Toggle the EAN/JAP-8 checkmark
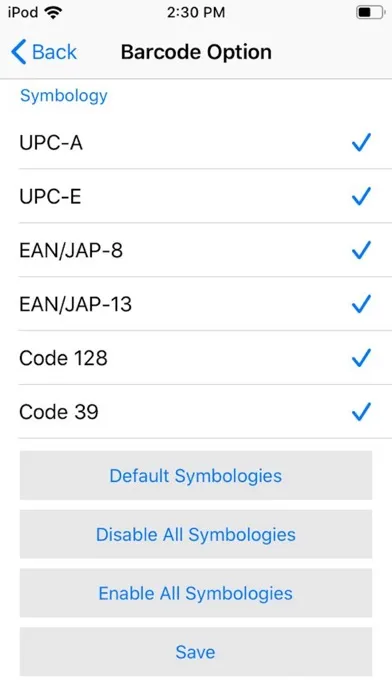 [x=361, y=250]
